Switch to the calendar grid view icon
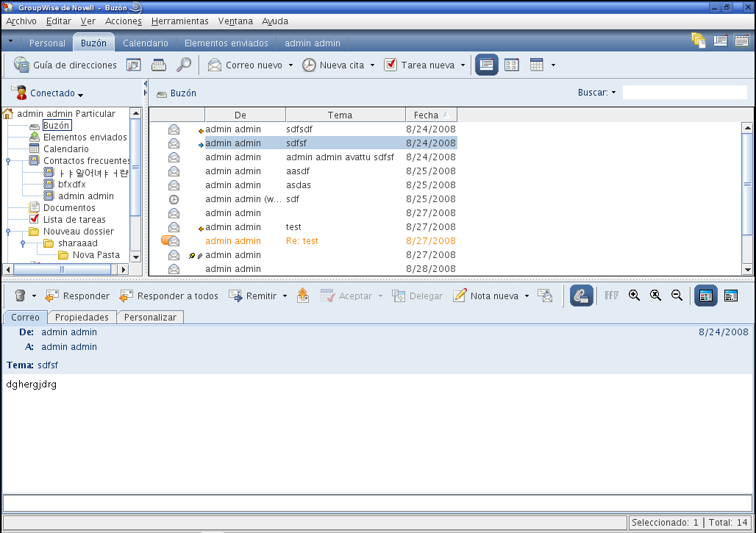This screenshot has height=533, width=756. 537,65
